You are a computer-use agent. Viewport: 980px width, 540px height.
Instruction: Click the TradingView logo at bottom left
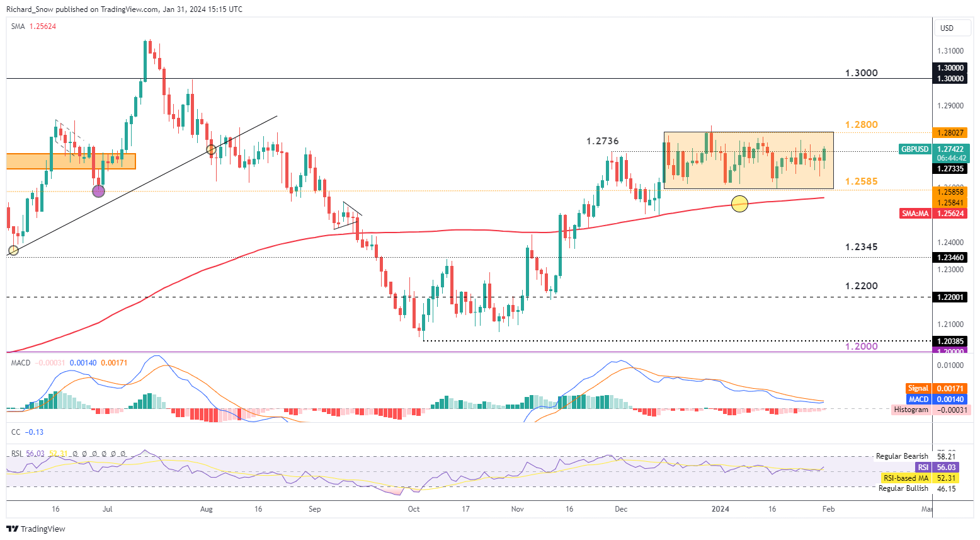tap(36, 529)
